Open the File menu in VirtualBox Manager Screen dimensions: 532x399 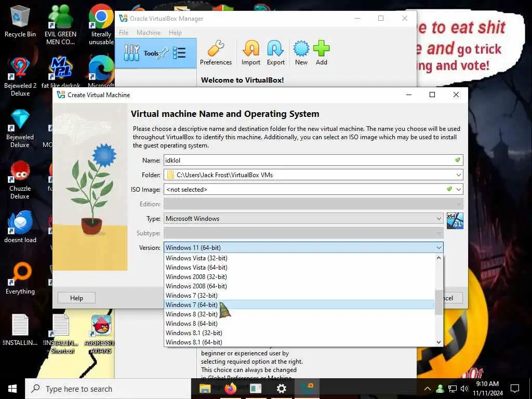pyautogui.click(x=124, y=33)
